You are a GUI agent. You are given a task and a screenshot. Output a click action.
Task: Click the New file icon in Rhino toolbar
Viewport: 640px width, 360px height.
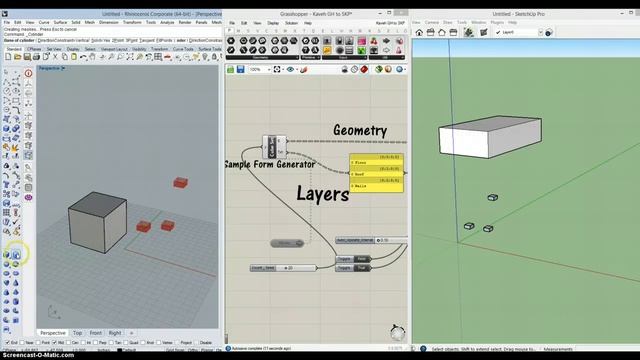click(8, 57)
